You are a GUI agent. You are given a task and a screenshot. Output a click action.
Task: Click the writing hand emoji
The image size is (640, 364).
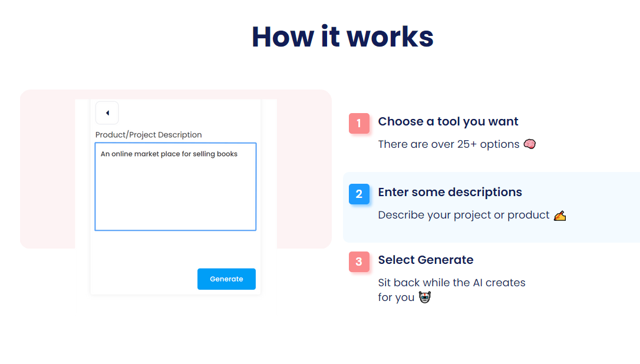pos(560,216)
